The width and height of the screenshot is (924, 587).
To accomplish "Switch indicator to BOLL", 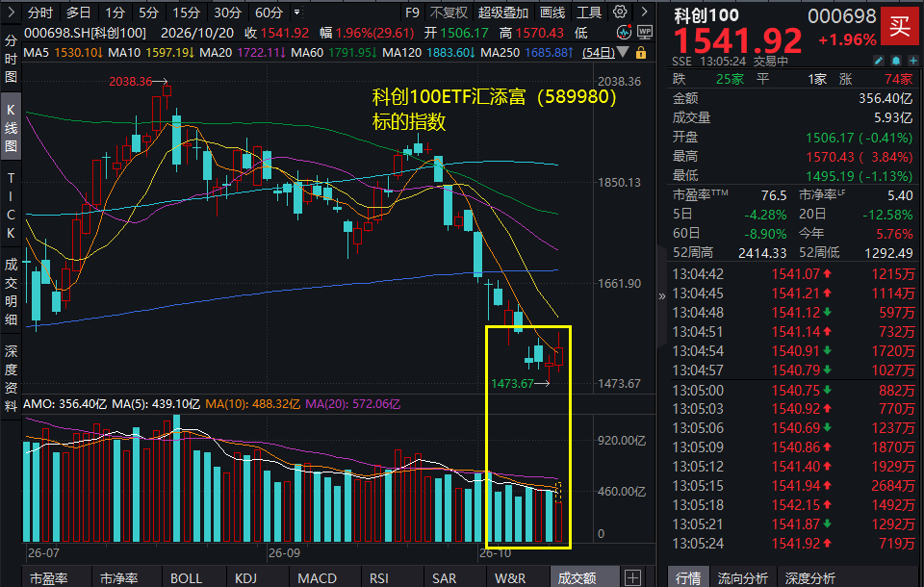I will pos(186,578).
